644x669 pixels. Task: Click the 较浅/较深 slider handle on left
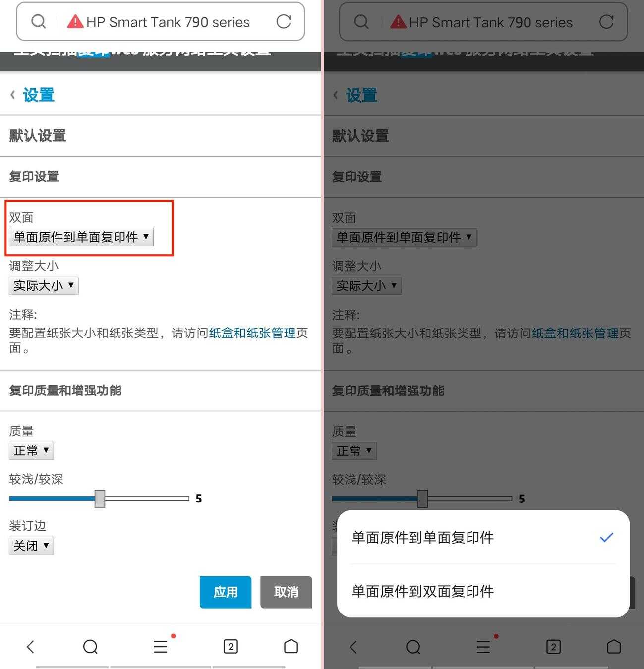click(100, 499)
